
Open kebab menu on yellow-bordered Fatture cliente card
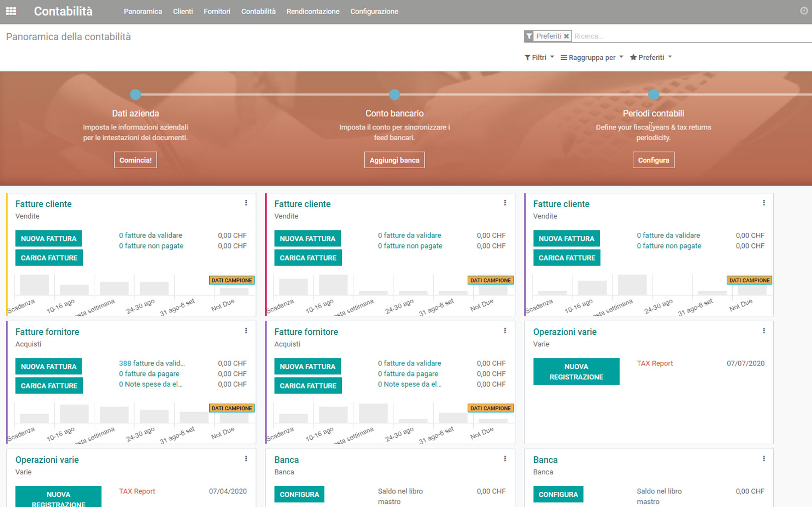(246, 203)
